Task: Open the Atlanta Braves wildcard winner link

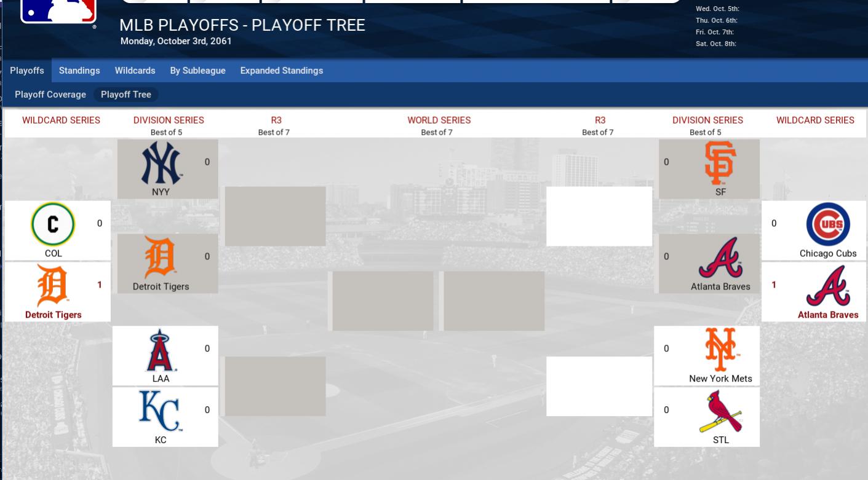Action: (x=827, y=315)
